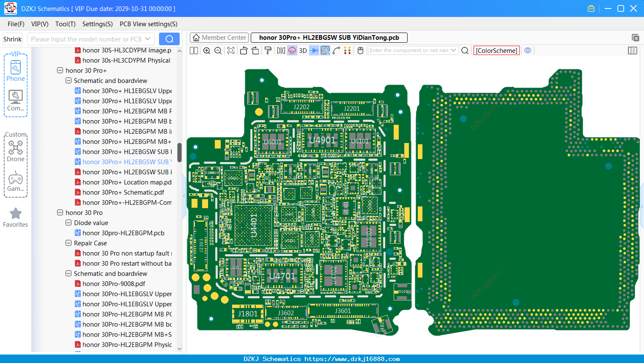Open honor 30Pro+ Location map pdf

point(123,182)
